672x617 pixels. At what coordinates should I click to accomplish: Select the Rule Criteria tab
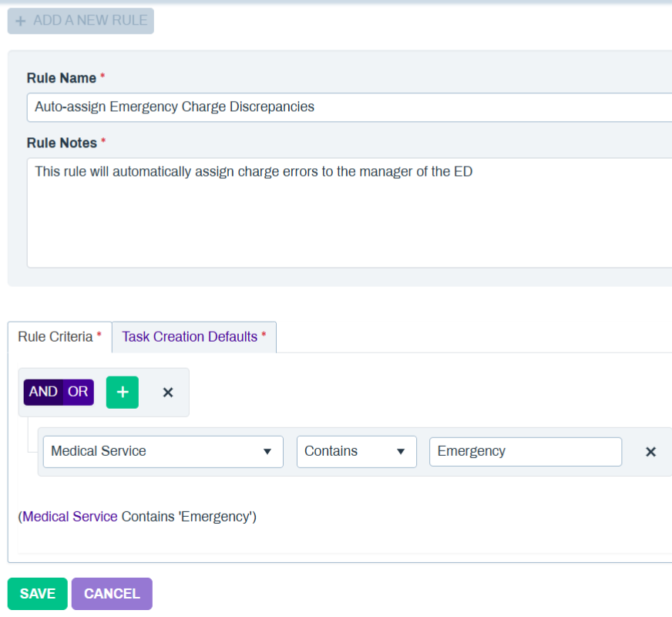59,337
